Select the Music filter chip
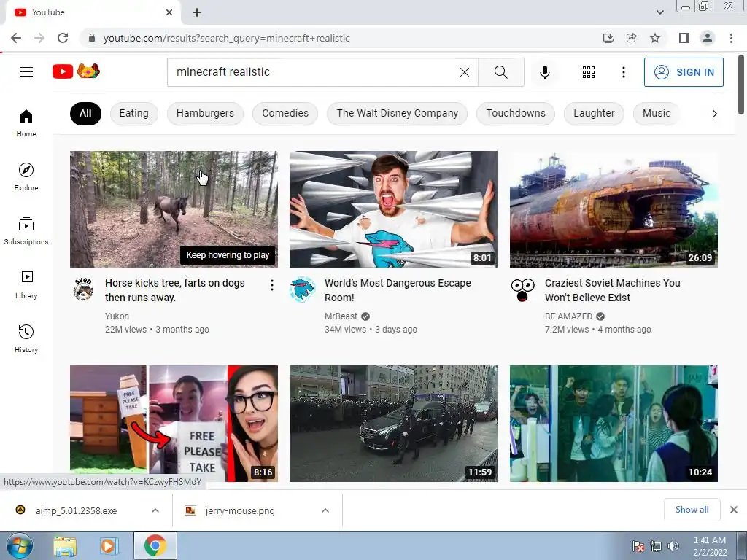The image size is (747, 560). pos(657,113)
